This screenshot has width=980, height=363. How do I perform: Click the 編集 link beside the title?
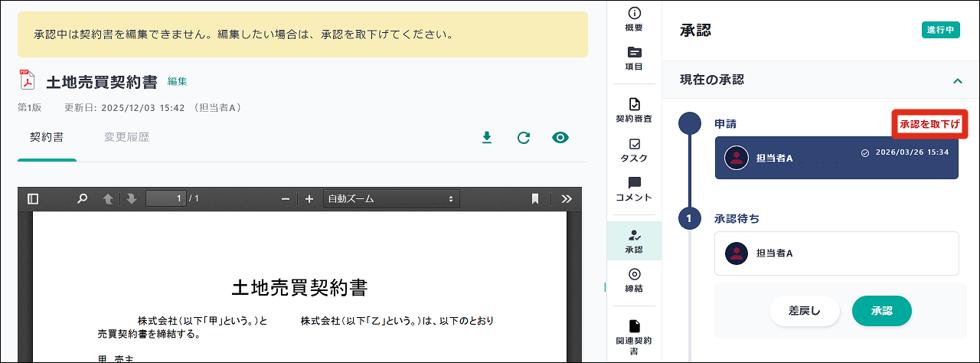[x=178, y=81]
